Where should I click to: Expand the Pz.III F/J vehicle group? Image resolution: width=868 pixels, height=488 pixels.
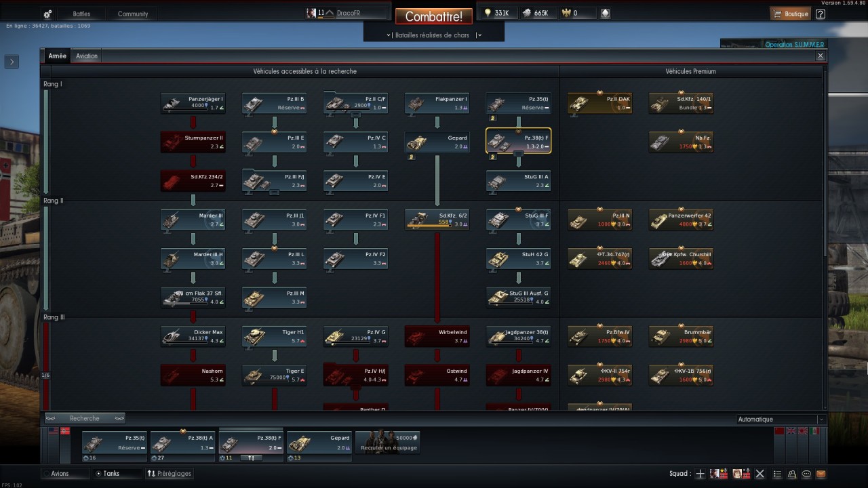(275, 180)
